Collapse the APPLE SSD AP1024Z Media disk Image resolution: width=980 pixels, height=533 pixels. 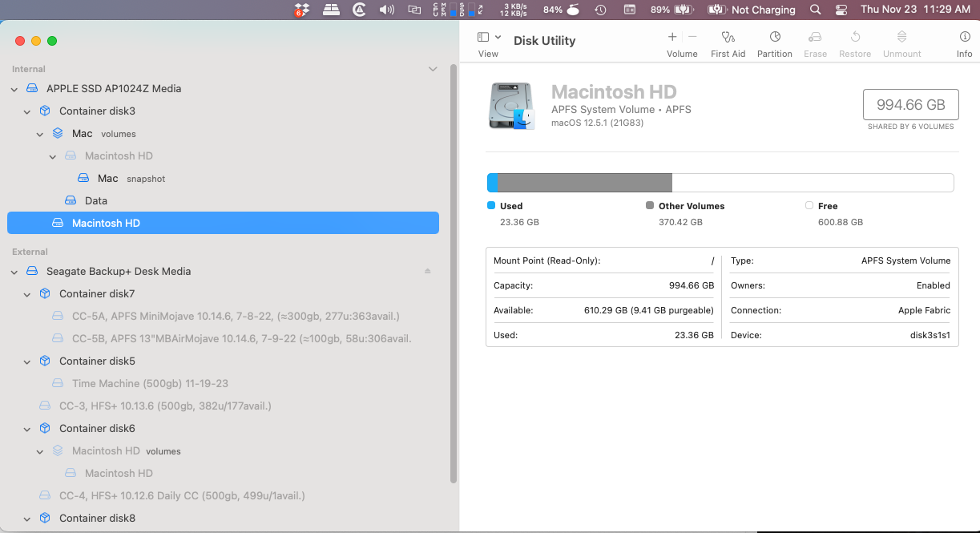pyautogui.click(x=14, y=89)
